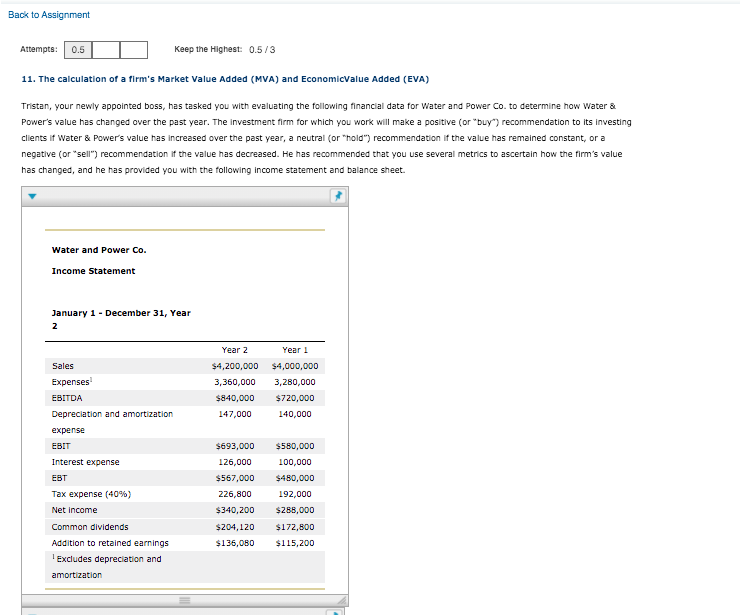740x615 pixels.
Task: Click the Excludes depreciation footnote text
Action: tap(107, 567)
